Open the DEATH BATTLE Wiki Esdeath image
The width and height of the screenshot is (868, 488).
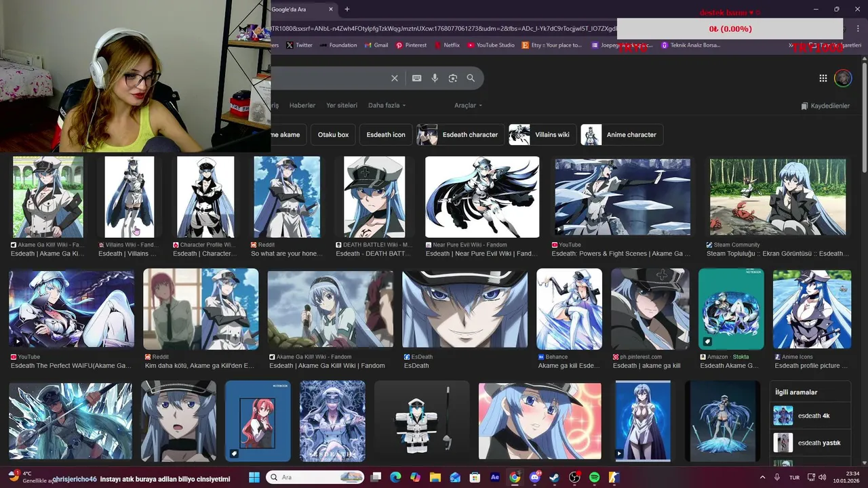coord(374,197)
